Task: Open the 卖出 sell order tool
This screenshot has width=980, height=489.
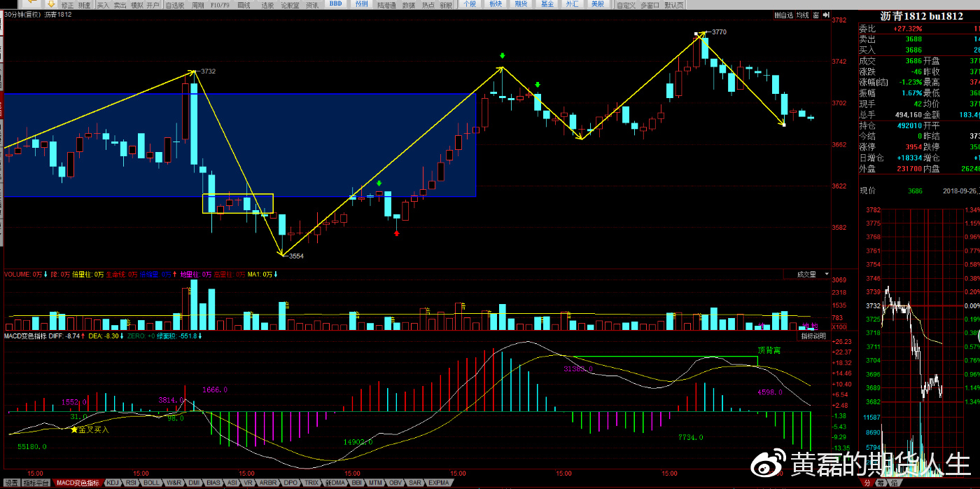Action: click(x=120, y=4)
